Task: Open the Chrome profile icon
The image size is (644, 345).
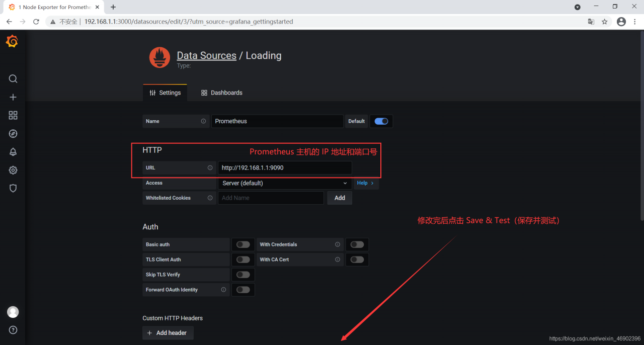Action: [621, 22]
